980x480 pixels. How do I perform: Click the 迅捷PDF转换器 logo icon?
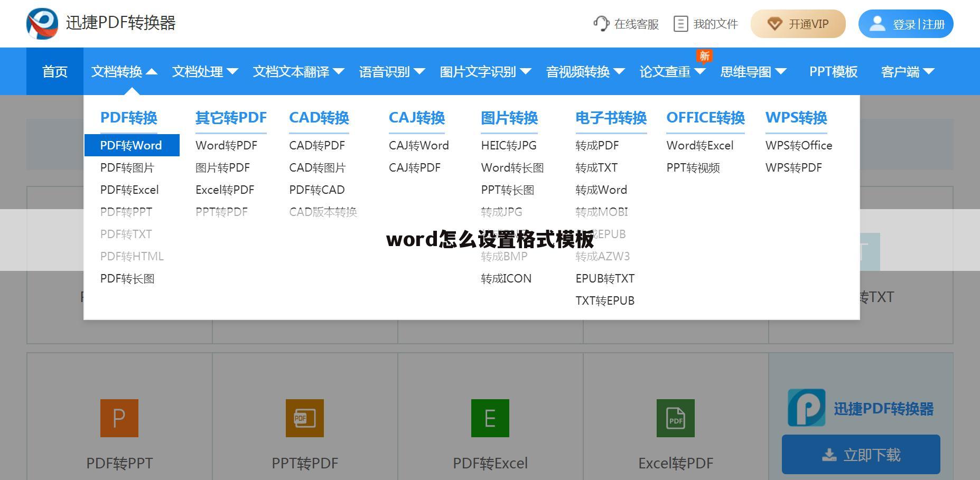(x=42, y=24)
